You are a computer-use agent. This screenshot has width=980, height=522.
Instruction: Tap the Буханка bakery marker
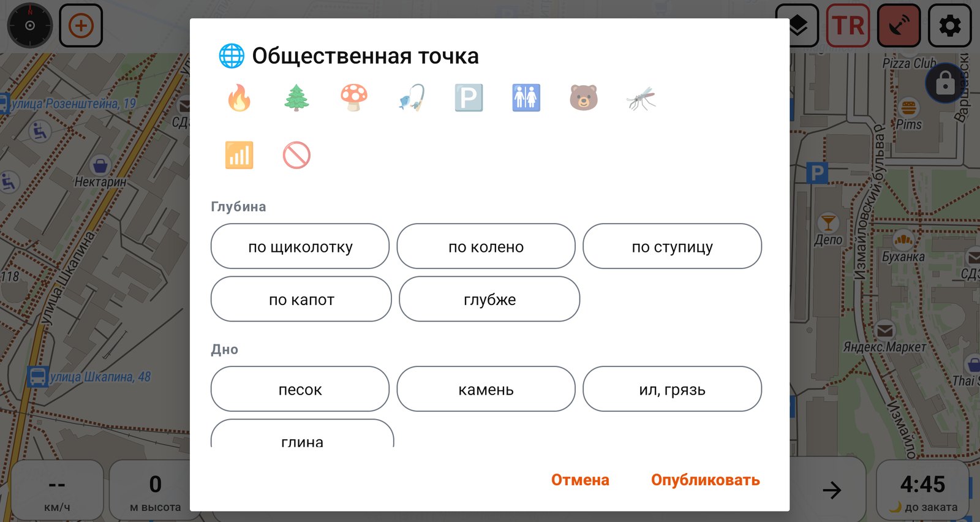click(x=903, y=239)
